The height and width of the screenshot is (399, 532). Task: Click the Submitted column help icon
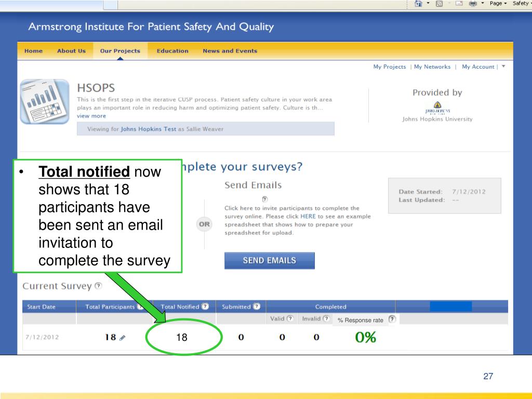coord(257,307)
